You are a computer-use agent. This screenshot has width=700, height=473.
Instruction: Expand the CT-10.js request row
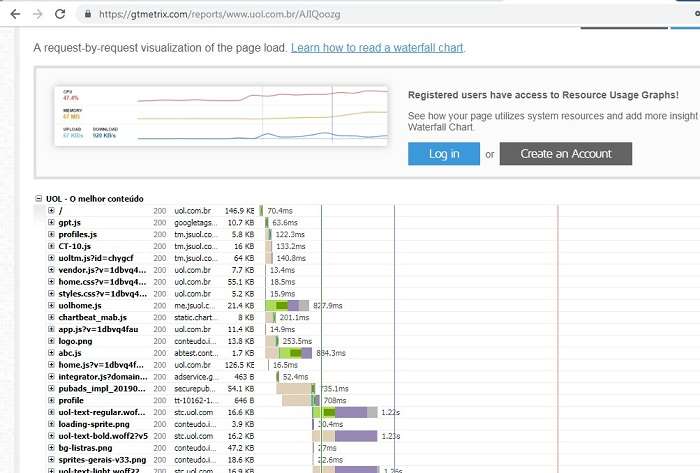point(51,246)
